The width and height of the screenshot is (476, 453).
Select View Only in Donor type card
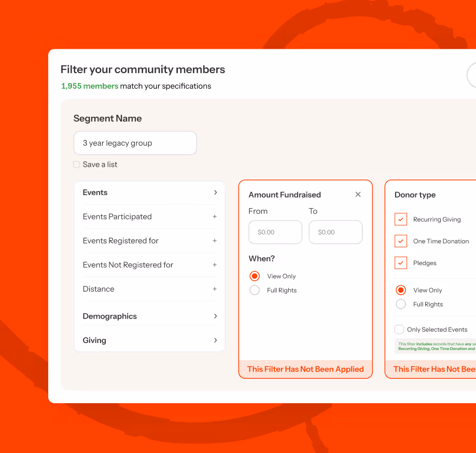[401, 290]
